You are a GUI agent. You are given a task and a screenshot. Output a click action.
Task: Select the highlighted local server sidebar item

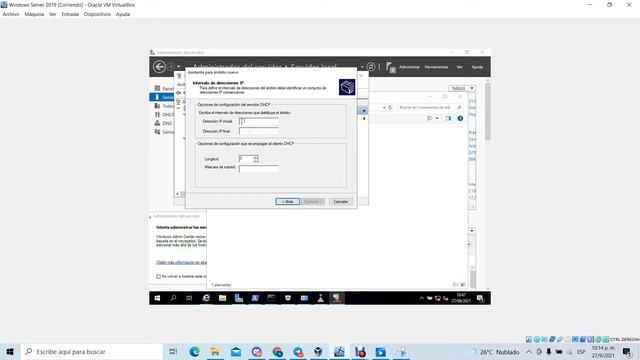pos(162,97)
